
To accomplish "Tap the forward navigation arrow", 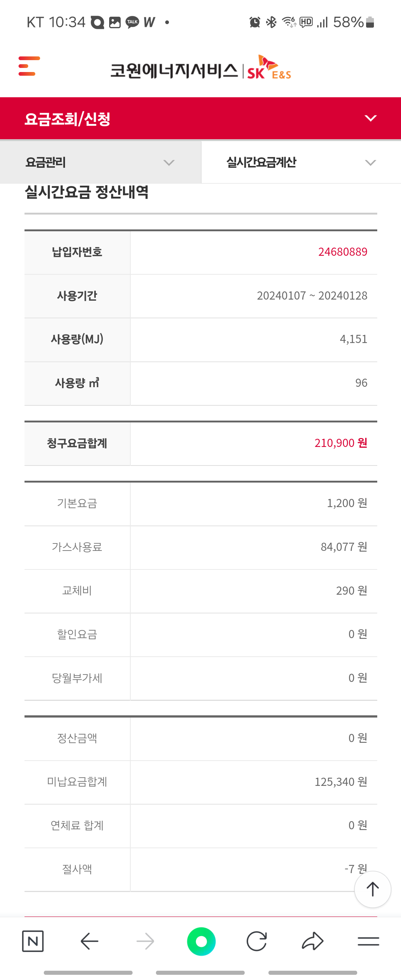I will click(145, 941).
